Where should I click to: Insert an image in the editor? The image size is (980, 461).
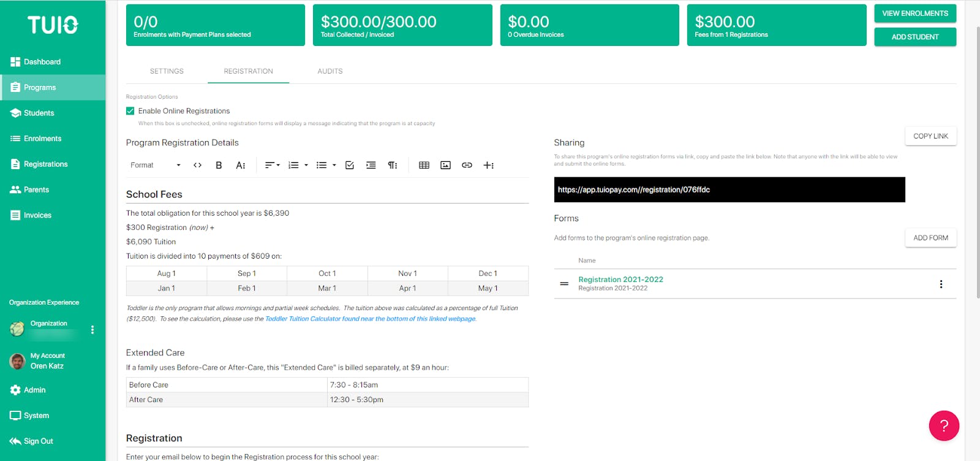coord(445,165)
